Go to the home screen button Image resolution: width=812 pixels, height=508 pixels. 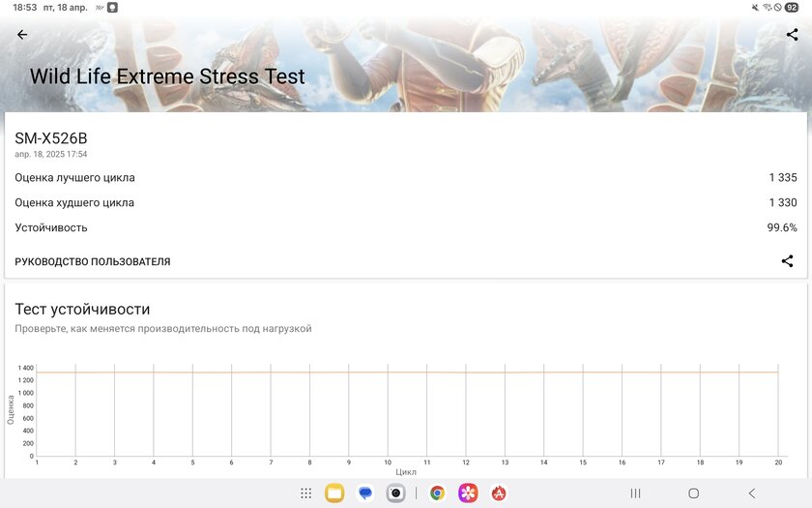pos(693,493)
